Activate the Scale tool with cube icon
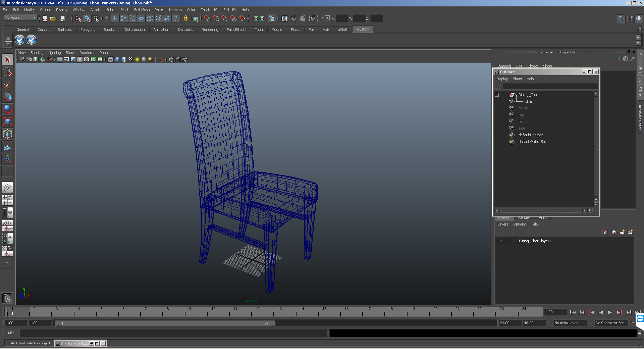This screenshot has height=349, width=644. click(7, 121)
